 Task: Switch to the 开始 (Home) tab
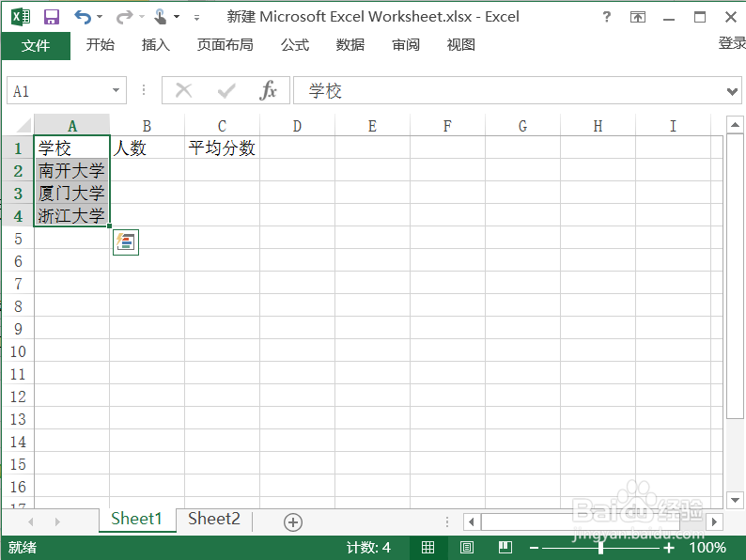click(x=101, y=45)
